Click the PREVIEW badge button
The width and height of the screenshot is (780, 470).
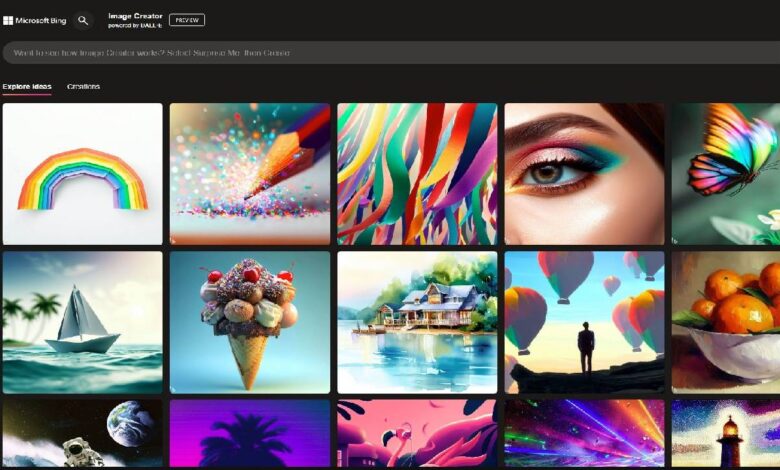[x=187, y=20]
